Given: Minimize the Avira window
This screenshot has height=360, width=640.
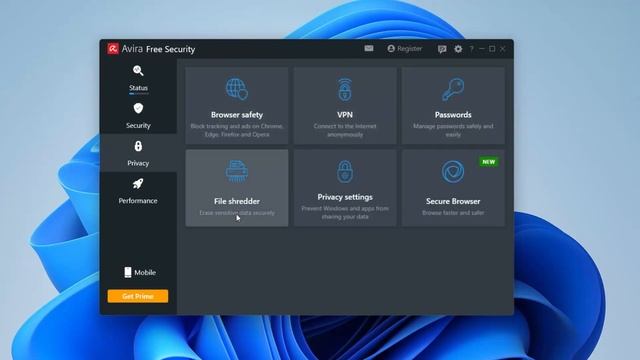Looking at the screenshot, I should pyautogui.click(x=482, y=49).
